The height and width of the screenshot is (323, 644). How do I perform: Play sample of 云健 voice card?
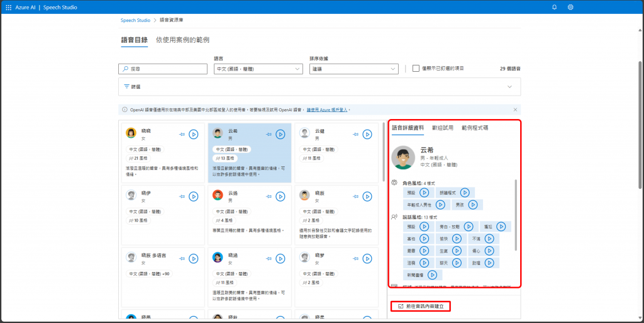(x=367, y=134)
